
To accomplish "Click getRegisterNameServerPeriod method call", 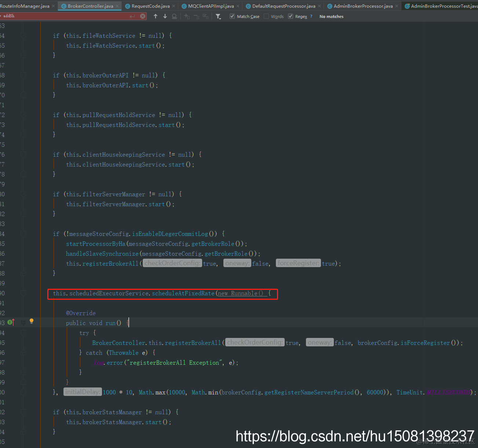I will click(309, 392).
